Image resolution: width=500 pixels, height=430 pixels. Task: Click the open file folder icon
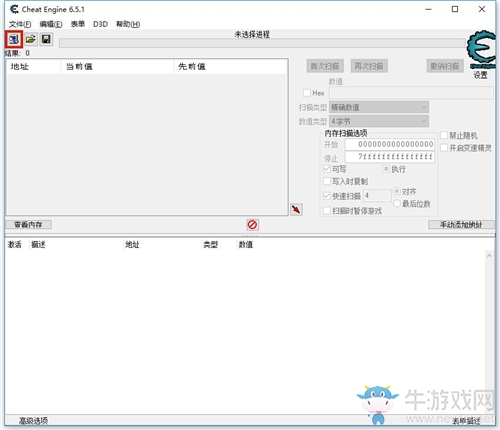30,39
